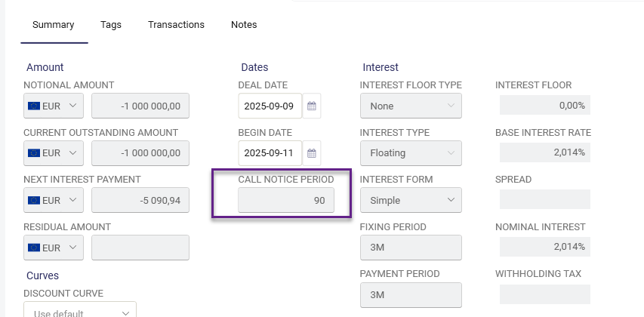Open the Interest Type dropdown
The width and height of the screenshot is (644, 317).
coord(411,153)
